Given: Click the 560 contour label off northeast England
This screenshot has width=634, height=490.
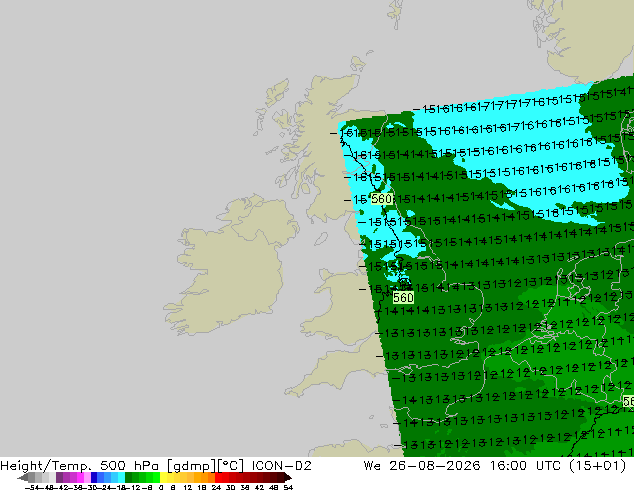Looking at the screenshot, I should tap(403, 298).
